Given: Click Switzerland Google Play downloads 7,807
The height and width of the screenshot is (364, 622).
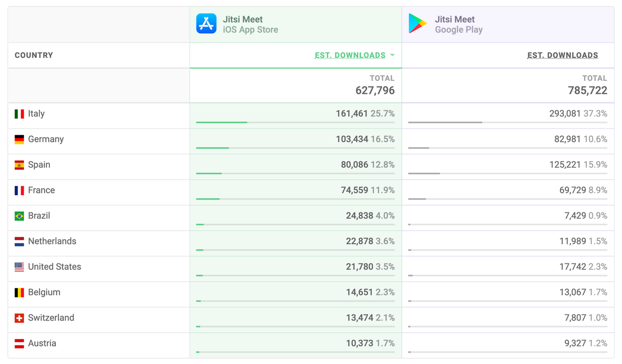Looking at the screenshot, I should pyautogui.click(x=575, y=317).
